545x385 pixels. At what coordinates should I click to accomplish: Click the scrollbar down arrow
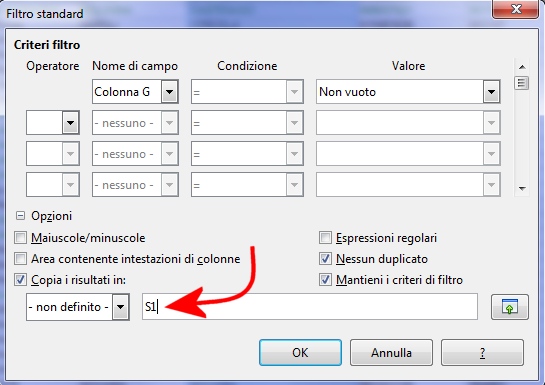tap(522, 189)
